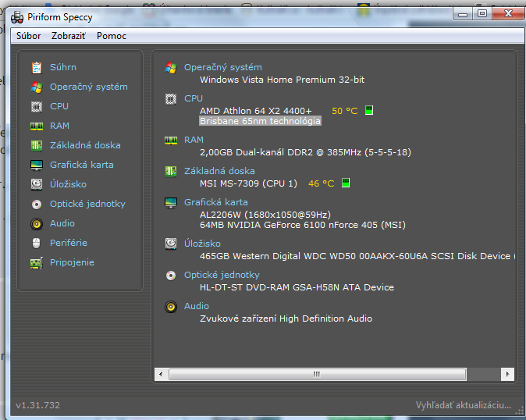This screenshot has width=526, height=420.
Task: Click the Súhrn clipboard icon in sidebar
Action: [x=37, y=68]
